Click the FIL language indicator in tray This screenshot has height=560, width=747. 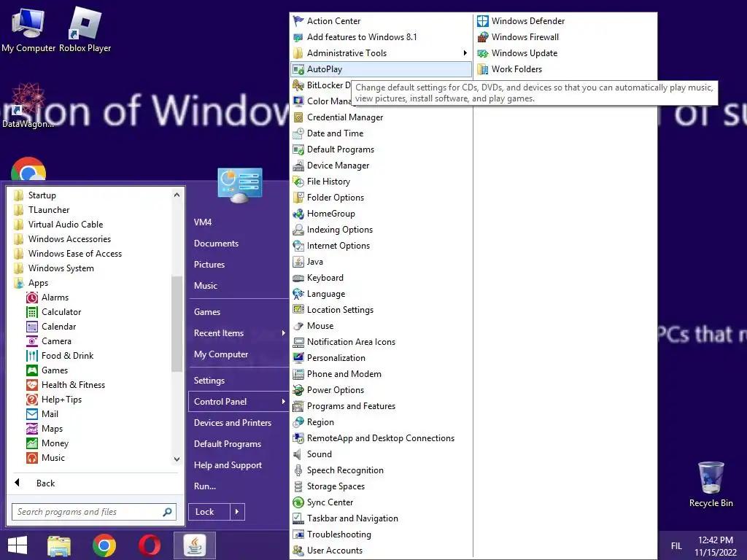tap(676, 545)
